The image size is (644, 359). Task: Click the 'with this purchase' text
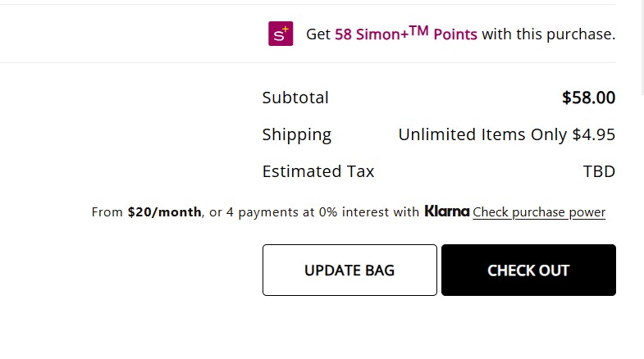[x=548, y=34]
